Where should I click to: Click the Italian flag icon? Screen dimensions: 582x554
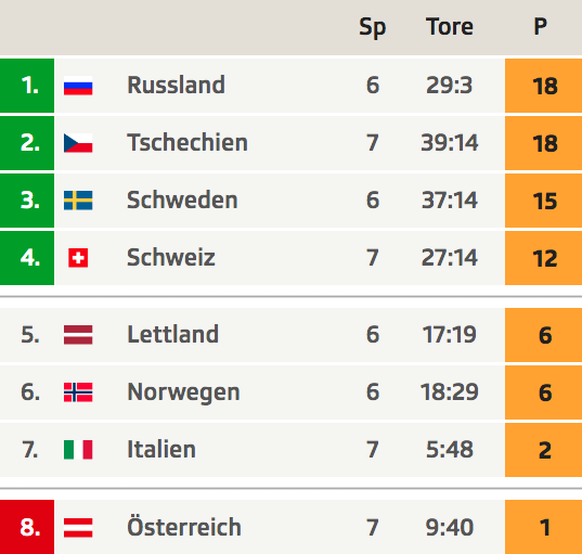pos(78,450)
